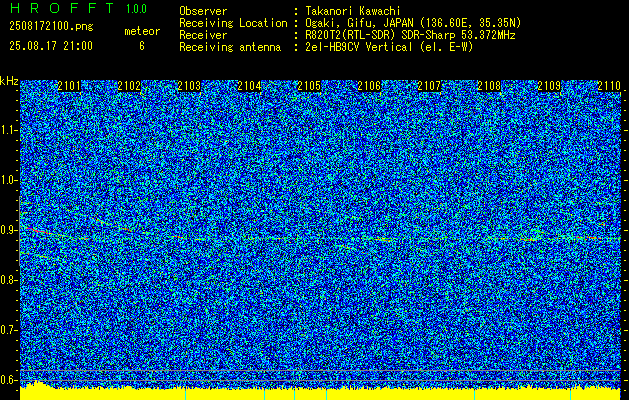Image resolution: width=629 pixels, height=400 pixels.
Task: Click the 2107 time marker
Action: [429, 86]
